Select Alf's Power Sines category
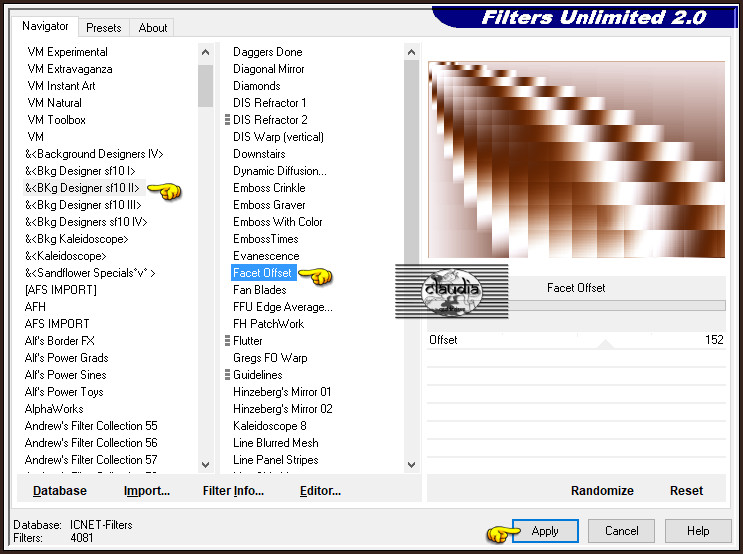743x554 pixels. [x=65, y=375]
